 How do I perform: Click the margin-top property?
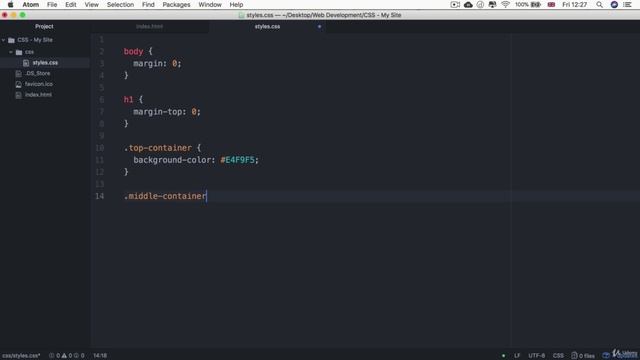click(157, 111)
